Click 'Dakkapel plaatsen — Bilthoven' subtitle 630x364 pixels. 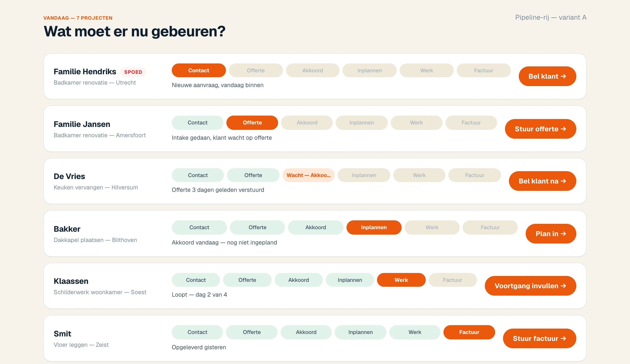coord(95,240)
